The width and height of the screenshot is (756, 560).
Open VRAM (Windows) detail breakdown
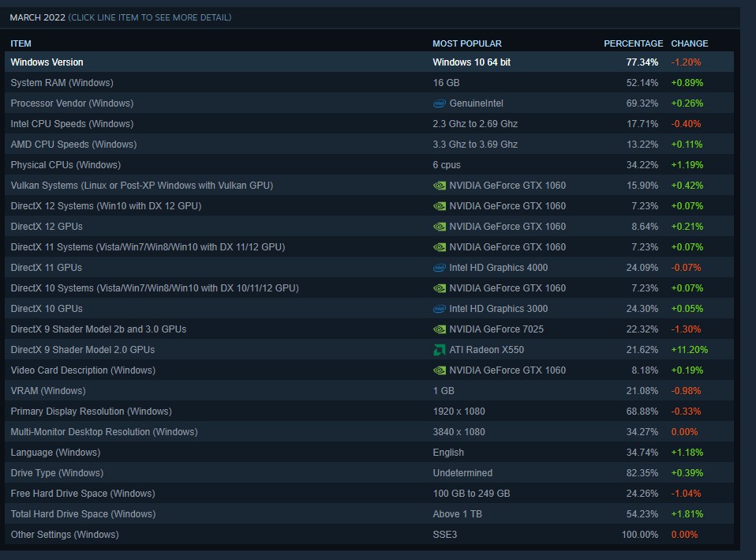(x=48, y=391)
